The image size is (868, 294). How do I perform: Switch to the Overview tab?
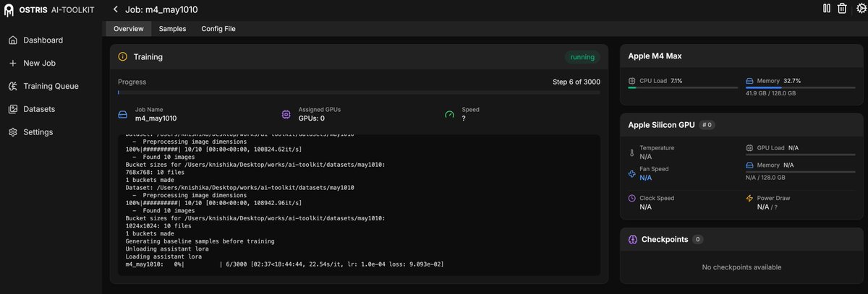tap(129, 29)
